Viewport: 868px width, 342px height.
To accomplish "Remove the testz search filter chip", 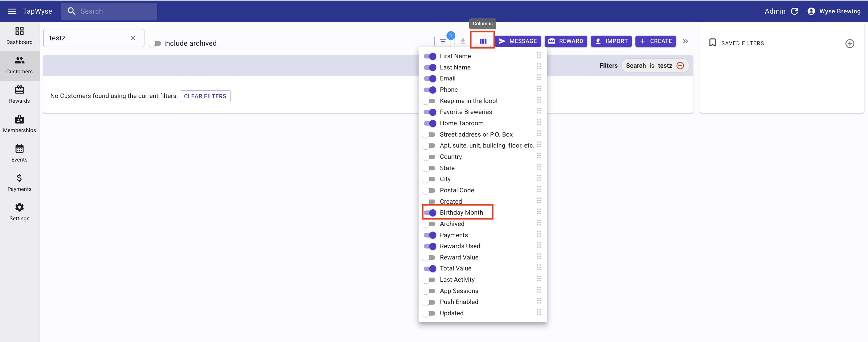I will (x=680, y=65).
